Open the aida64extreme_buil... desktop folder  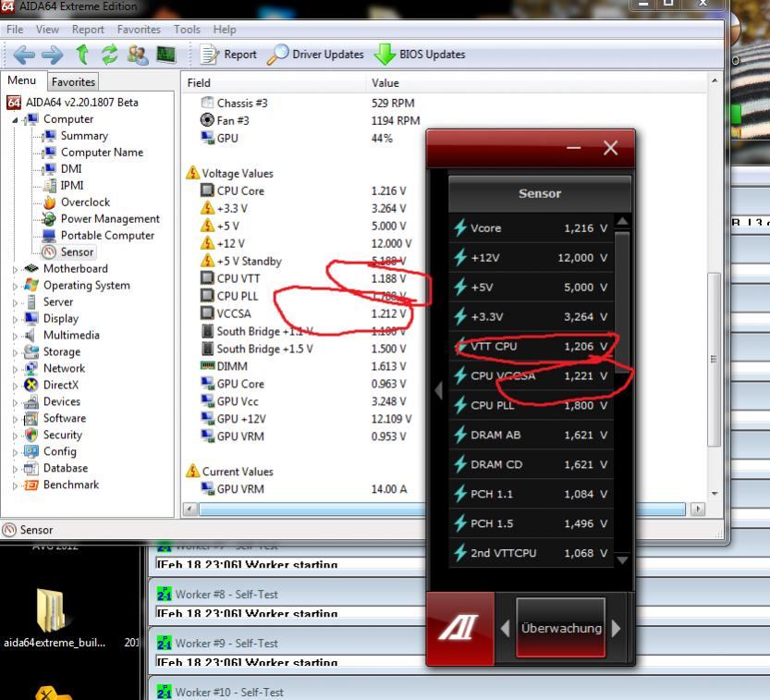(54, 618)
